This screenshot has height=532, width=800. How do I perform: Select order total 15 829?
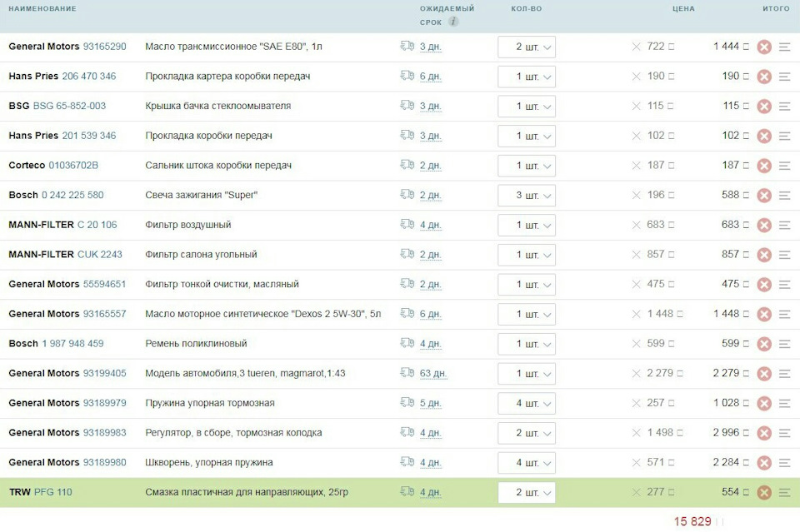pos(692,521)
